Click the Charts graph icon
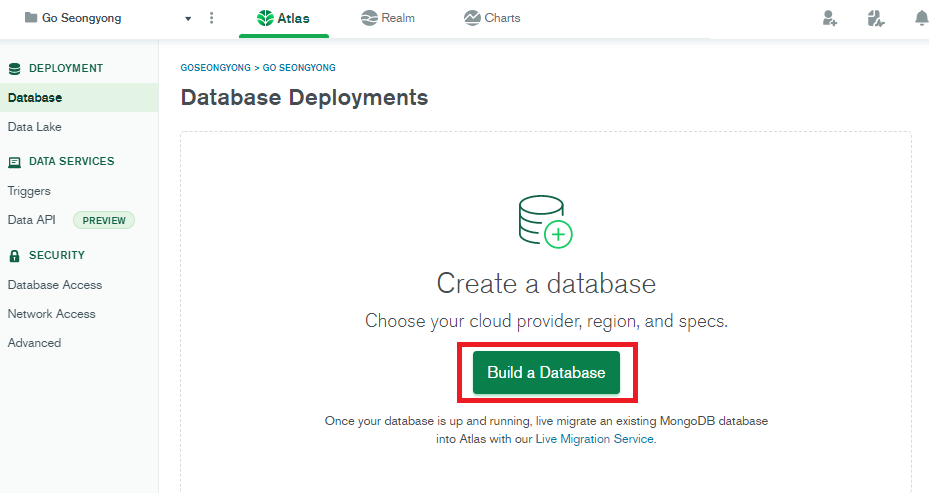 [x=472, y=18]
